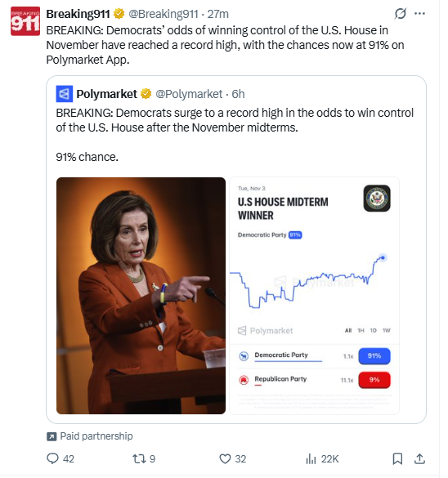
Task: Reply to the post via comment icon
Action: coord(52,458)
